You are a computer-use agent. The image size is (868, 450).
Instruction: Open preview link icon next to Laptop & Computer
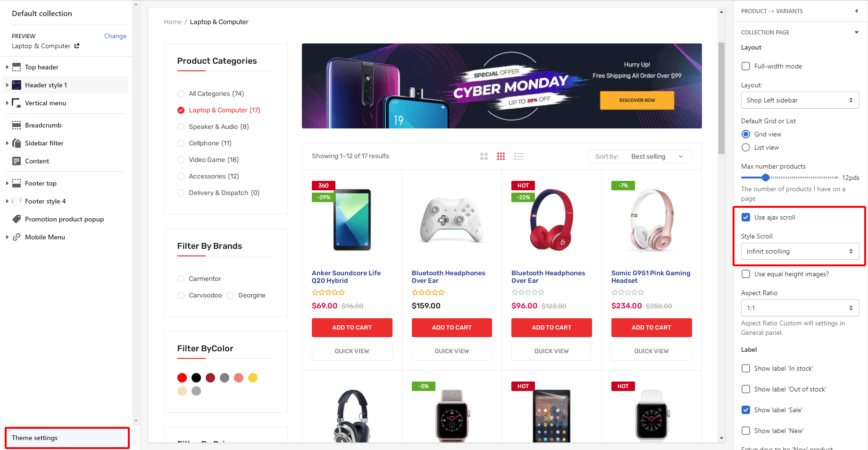(77, 46)
